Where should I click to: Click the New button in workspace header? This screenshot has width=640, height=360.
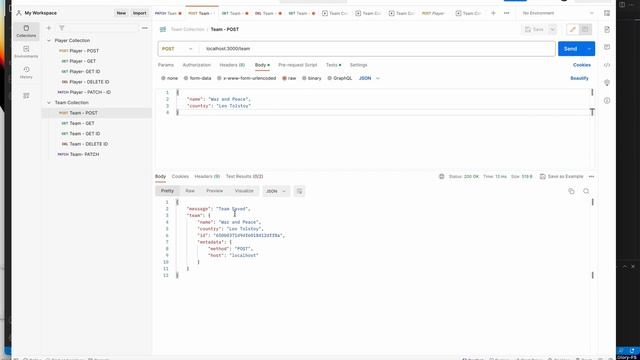click(121, 13)
